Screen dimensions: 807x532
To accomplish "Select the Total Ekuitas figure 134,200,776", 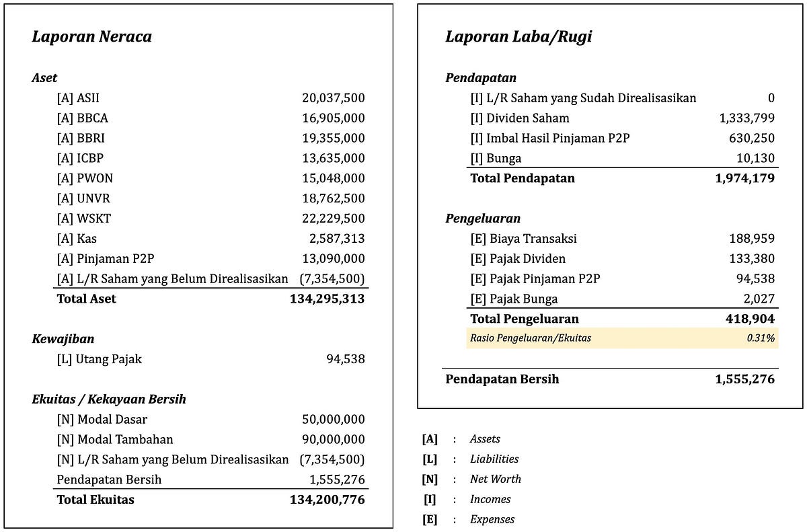I will tap(328, 500).
